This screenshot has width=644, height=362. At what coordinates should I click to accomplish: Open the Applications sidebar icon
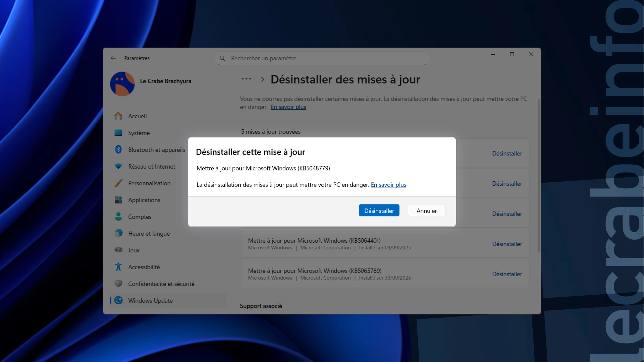[118, 200]
